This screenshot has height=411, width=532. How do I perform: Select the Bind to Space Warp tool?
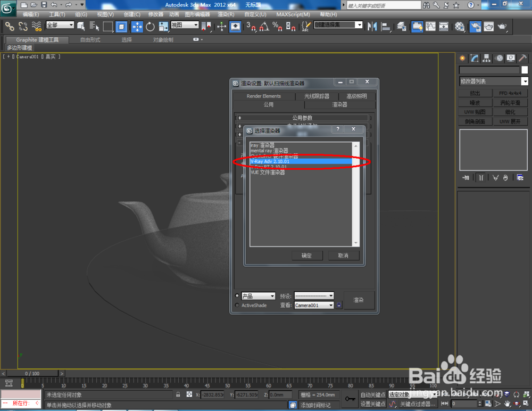click(x=36, y=26)
